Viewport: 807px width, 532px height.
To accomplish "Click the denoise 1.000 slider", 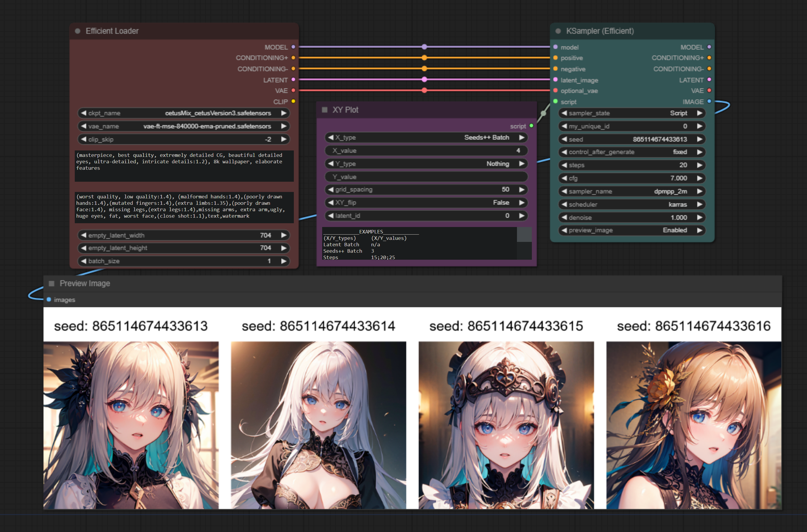I will (632, 217).
